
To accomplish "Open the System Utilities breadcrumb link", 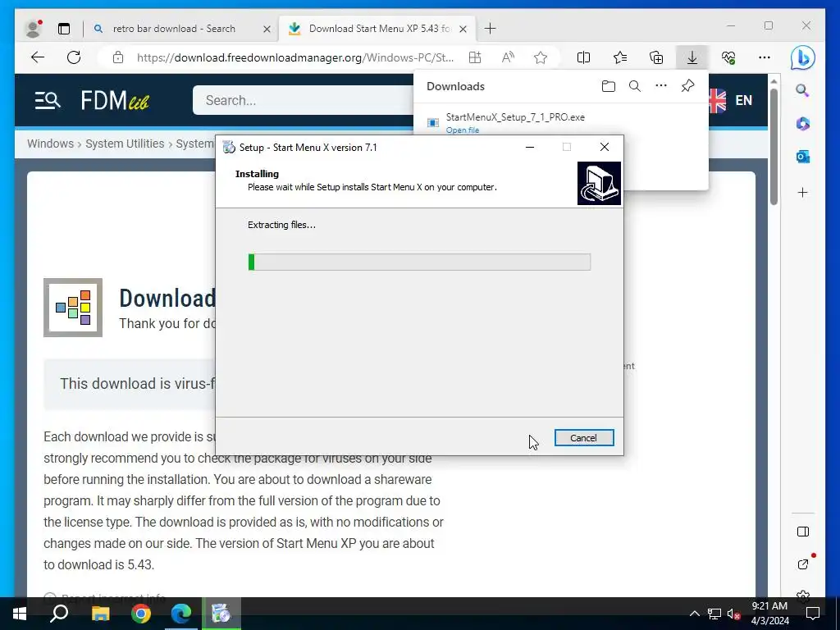I will pyautogui.click(x=125, y=144).
